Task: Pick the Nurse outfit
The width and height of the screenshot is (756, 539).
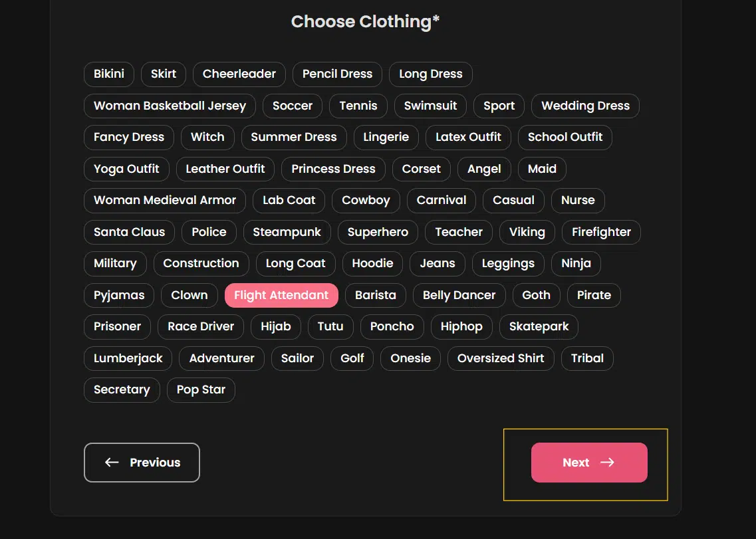Action: click(x=577, y=200)
